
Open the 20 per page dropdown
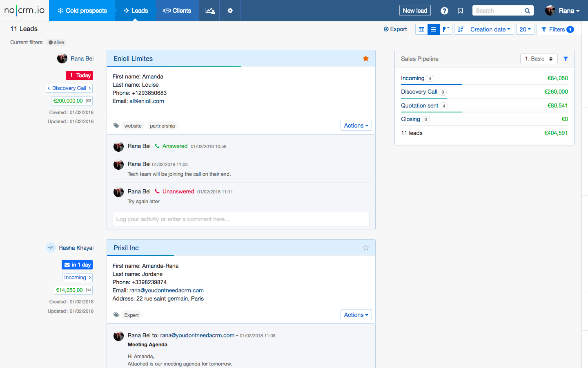(525, 29)
